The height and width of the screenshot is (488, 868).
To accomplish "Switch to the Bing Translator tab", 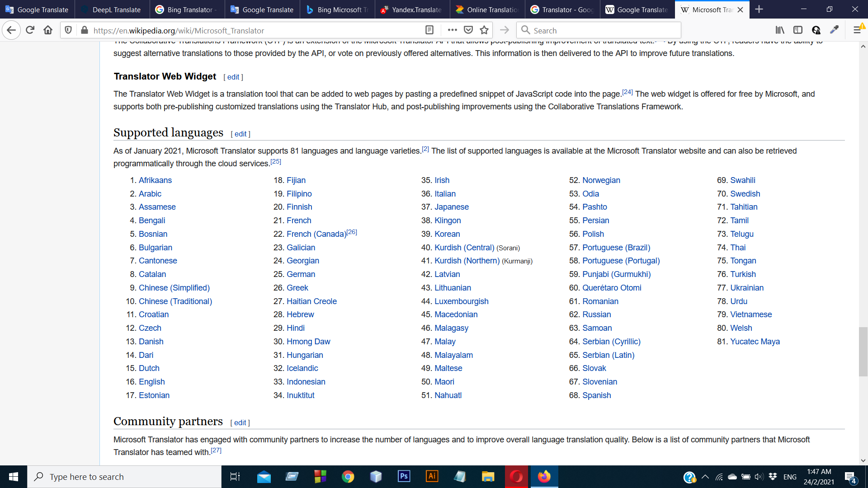I will coord(187,9).
